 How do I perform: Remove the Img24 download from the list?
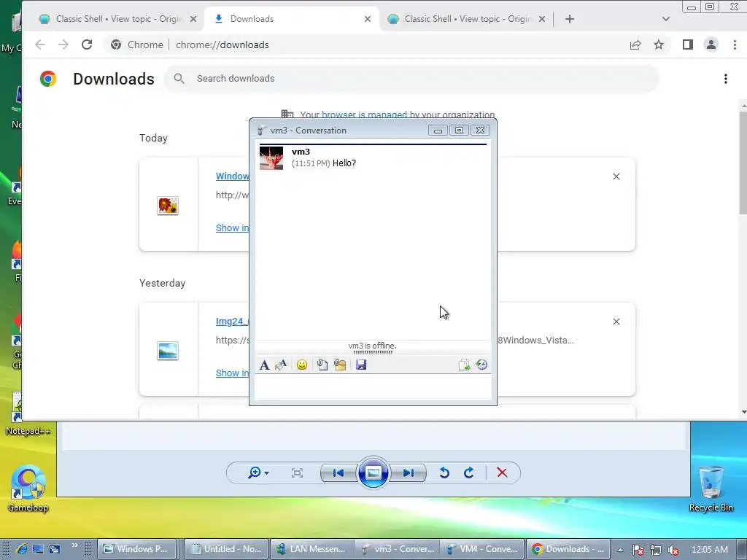click(x=616, y=322)
